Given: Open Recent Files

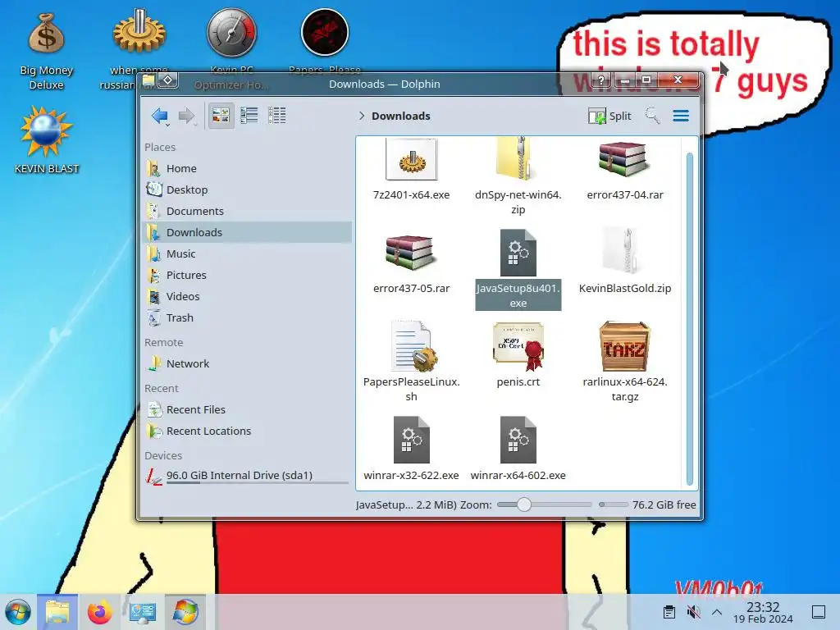Looking at the screenshot, I should click(248, 410).
